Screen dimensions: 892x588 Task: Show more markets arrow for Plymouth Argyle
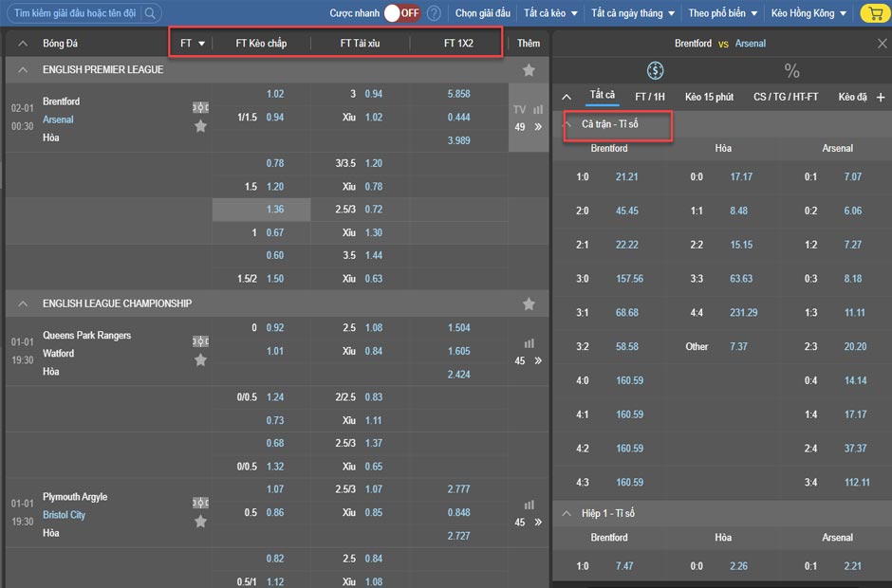click(538, 522)
